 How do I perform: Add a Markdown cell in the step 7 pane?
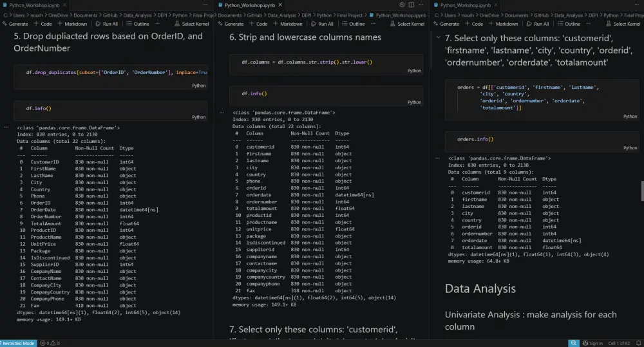tap(504, 24)
